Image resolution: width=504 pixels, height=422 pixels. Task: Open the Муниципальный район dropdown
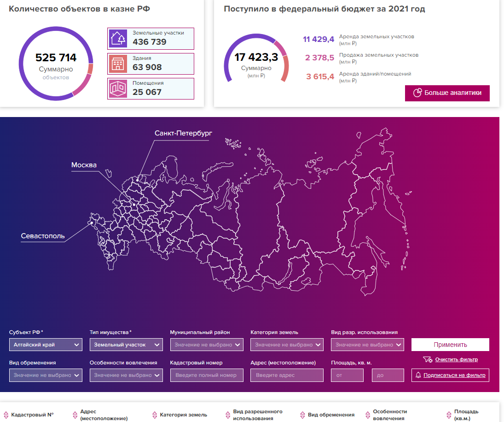(207, 345)
